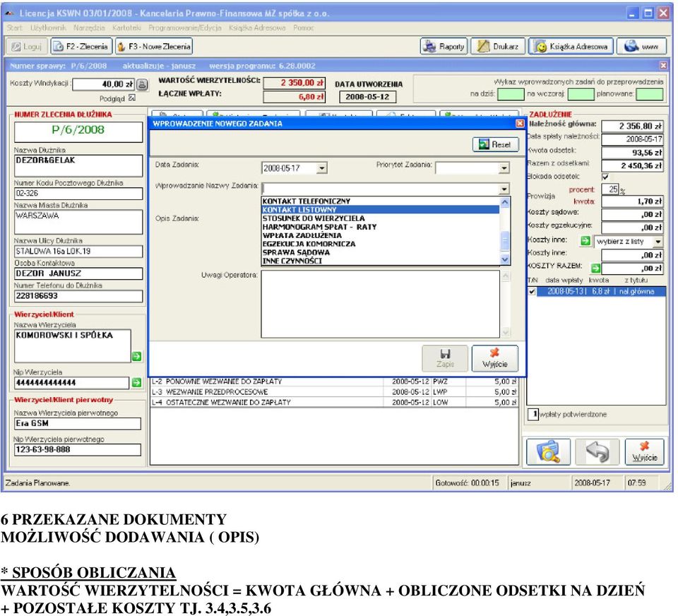Image resolution: width=678 pixels, height=616 pixels.
Task: Open Raporty from the toolbar
Action: point(444,47)
